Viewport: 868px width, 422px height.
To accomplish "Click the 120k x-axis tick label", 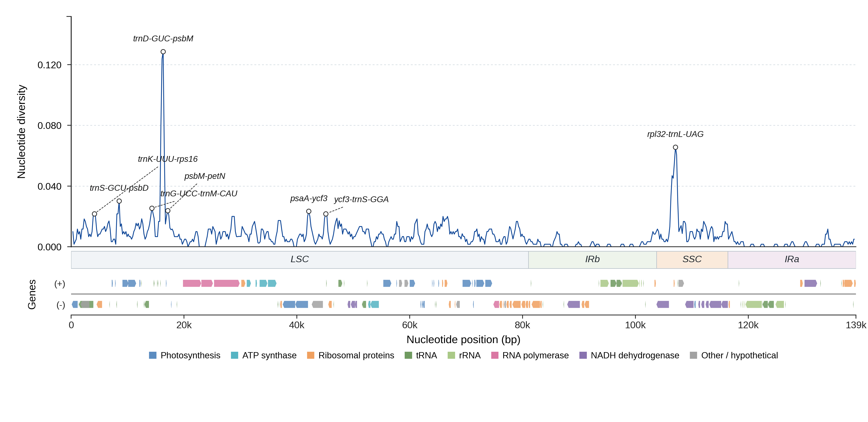I will (748, 325).
